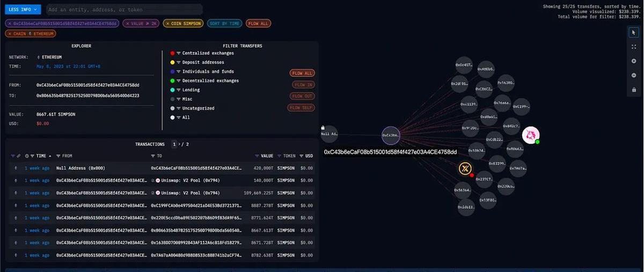The height and width of the screenshot is (272, 644).
Task: Select the pointer cursor tool
Action: tap(634, 33)
